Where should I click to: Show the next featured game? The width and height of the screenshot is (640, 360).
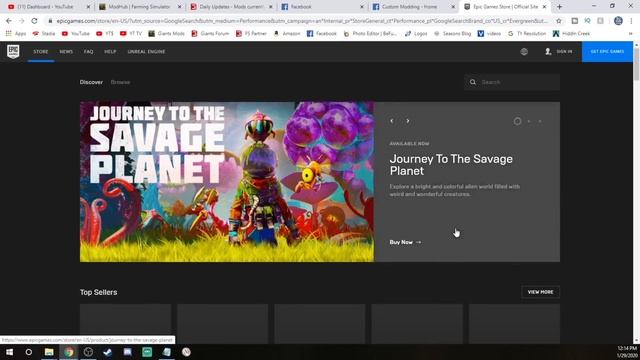pos(407,121)
